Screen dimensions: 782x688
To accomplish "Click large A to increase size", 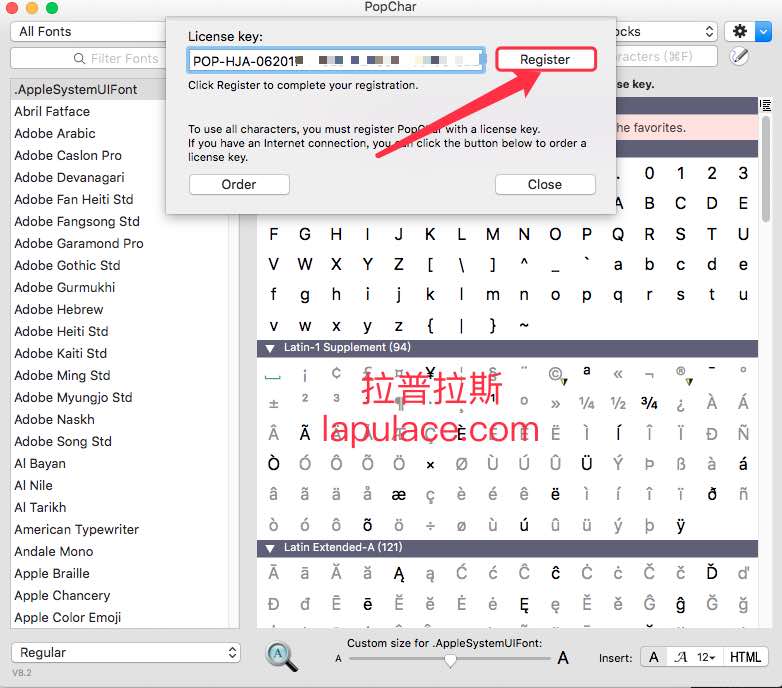I will click(563, 658).
